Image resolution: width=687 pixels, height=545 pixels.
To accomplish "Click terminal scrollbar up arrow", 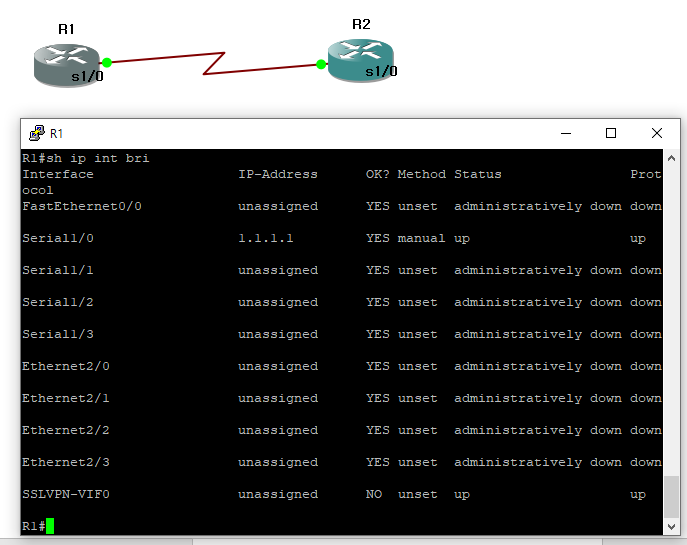I will point(671,158).
